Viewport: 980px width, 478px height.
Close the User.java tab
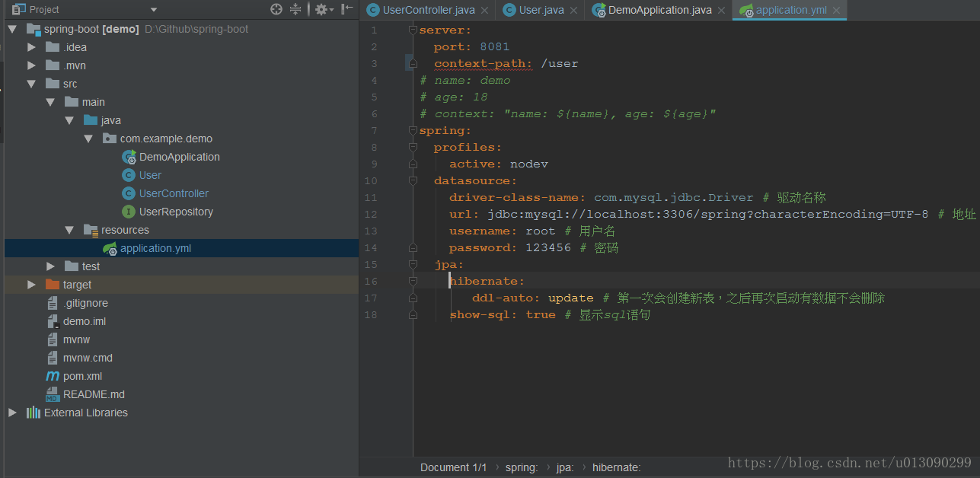[574, 11]
